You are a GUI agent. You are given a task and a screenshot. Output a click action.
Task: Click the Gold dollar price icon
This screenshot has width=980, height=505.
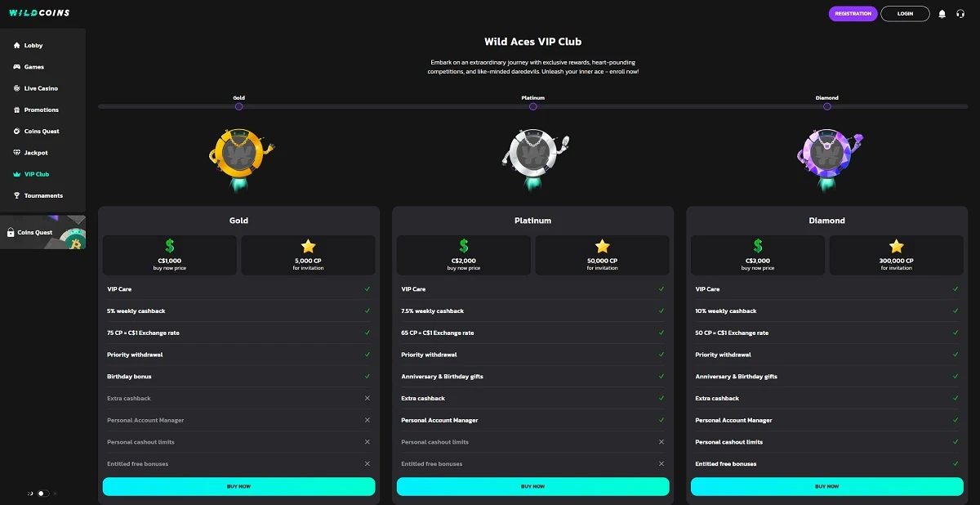click(x=170, y=246)
